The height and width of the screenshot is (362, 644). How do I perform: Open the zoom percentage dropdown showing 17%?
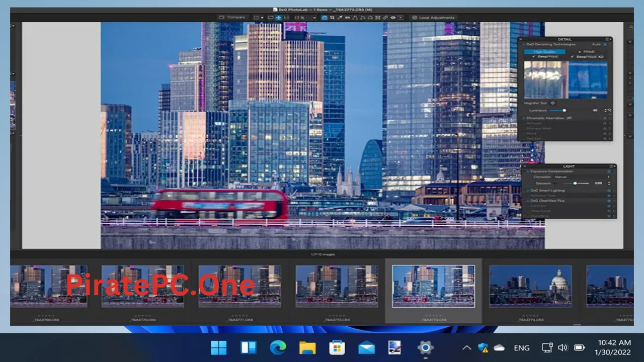click(x=305, y=18)
